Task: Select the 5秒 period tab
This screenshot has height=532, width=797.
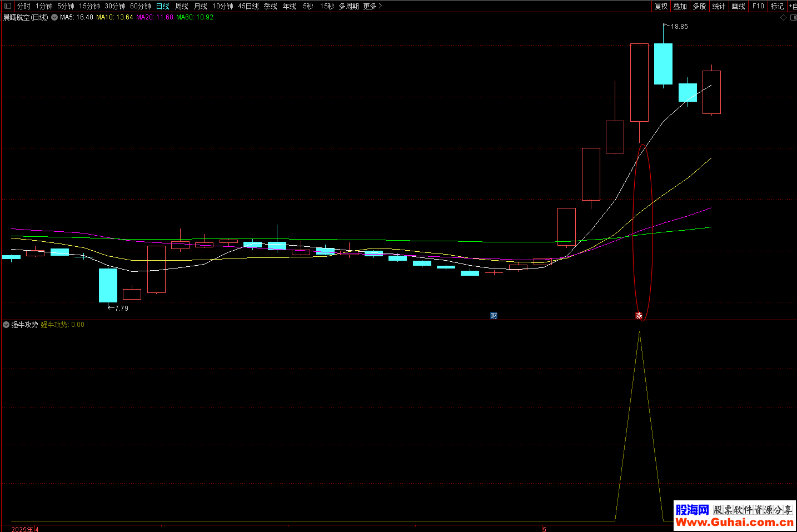Action: pos(308,6)
